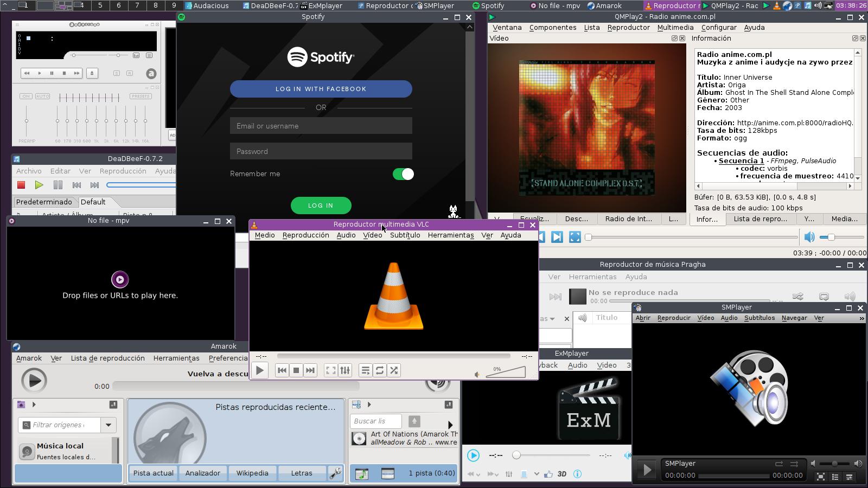
Task: Click VLC previous track button
Action: pyautogui.click(x=282, y=370)
